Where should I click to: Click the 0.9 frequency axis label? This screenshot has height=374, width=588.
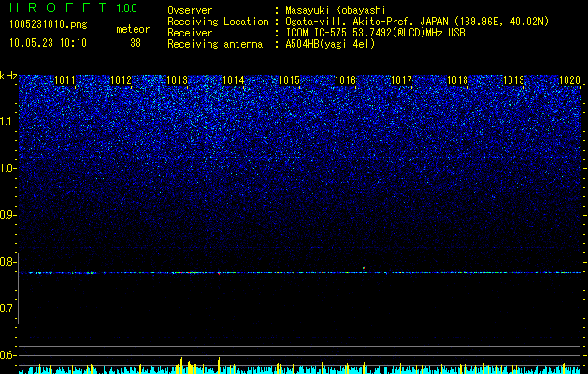click(x=8, y=215)
